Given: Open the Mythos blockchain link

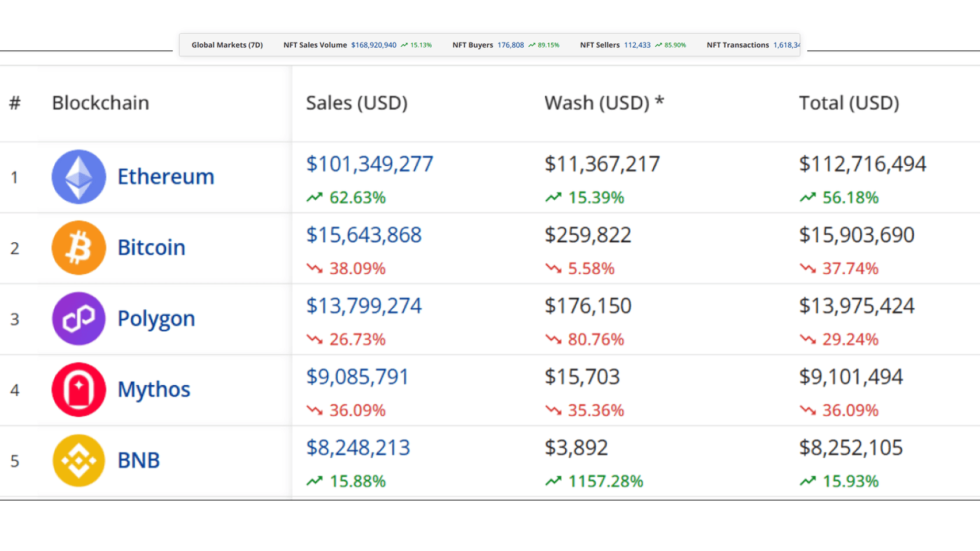Looking at the screenshot, I should (153, 389).
